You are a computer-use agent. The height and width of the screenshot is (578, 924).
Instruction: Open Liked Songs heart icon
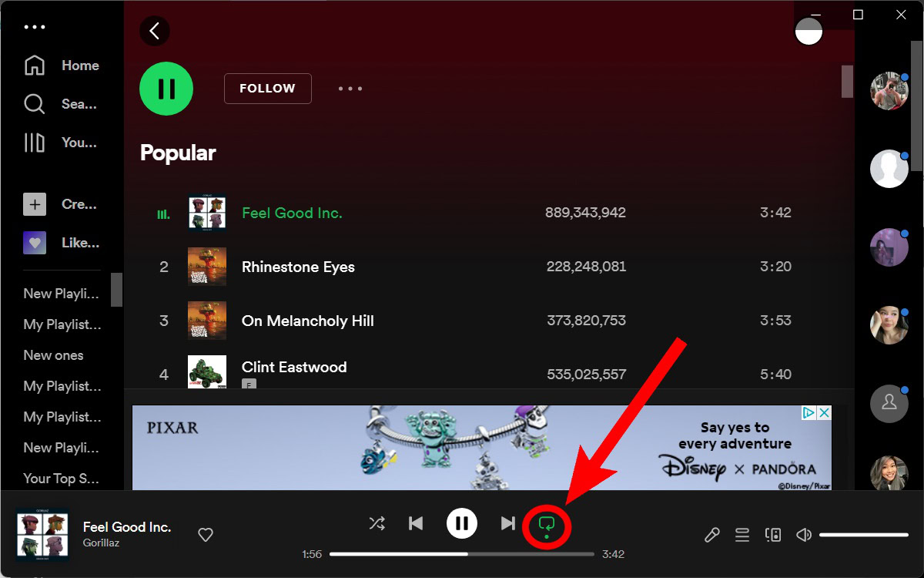35,243
